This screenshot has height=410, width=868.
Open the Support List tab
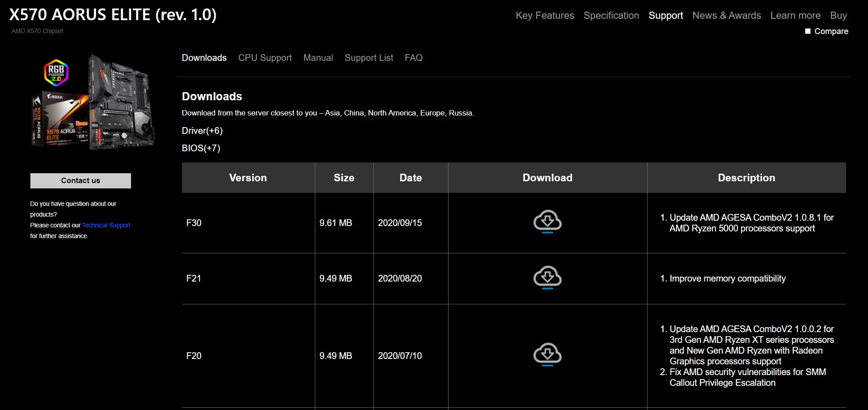pos(369,58)
